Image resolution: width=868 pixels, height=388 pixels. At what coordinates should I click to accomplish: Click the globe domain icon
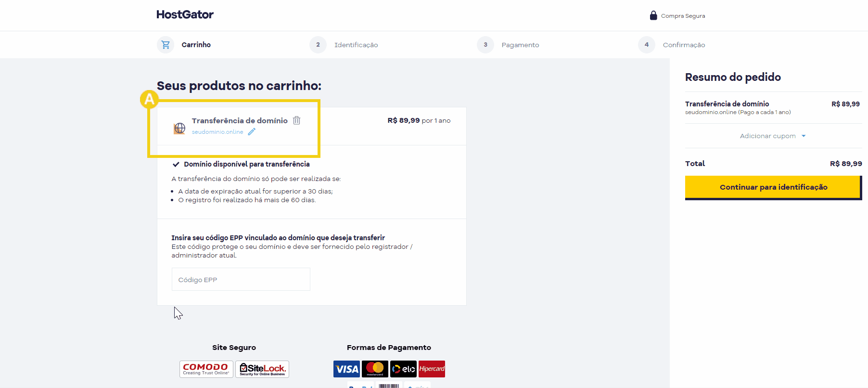pos(179,128)
